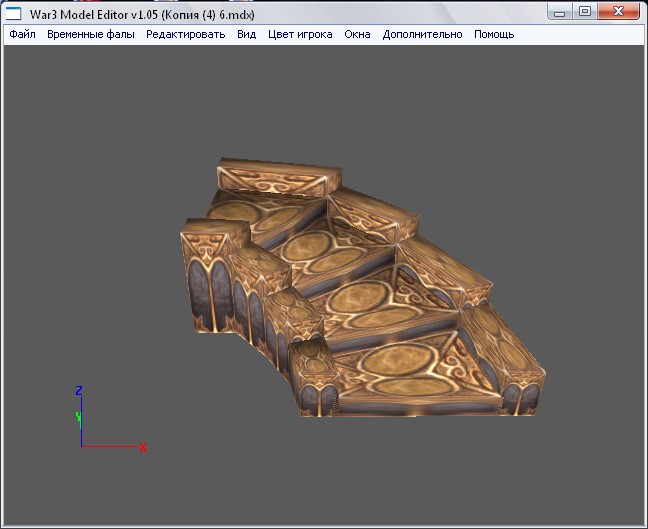Open the Файл menu
Viewport: 648px width, 529px height.
coord(22,34)
